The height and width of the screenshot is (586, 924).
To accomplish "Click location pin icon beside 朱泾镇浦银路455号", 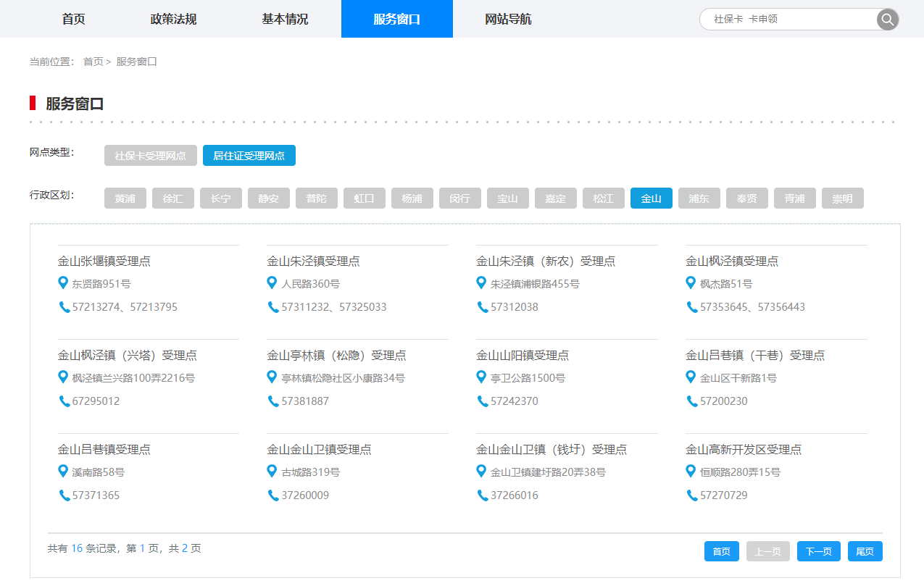I will pos(481,282).
